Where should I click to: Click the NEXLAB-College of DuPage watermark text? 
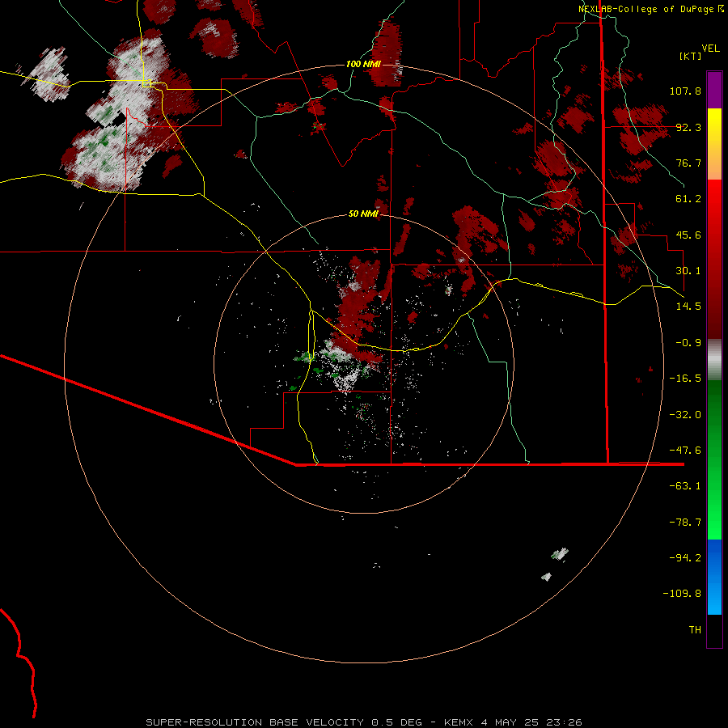click(x=650, y=9)
